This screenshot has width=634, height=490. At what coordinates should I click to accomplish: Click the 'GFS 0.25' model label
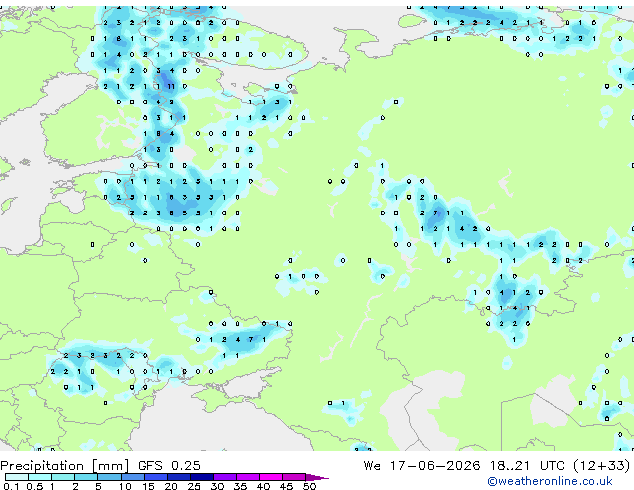tap(169, 466)
